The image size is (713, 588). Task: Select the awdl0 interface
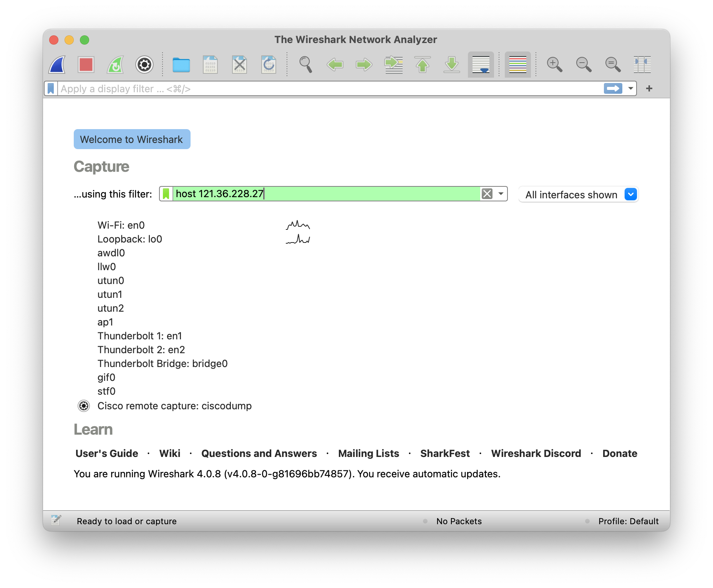coord(111,253)
